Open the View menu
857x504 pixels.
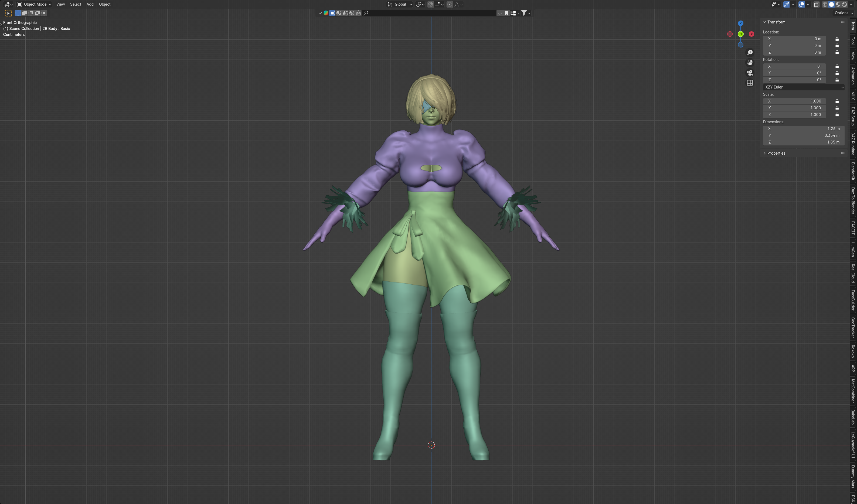pyautogui.click(x=60, y=4)
